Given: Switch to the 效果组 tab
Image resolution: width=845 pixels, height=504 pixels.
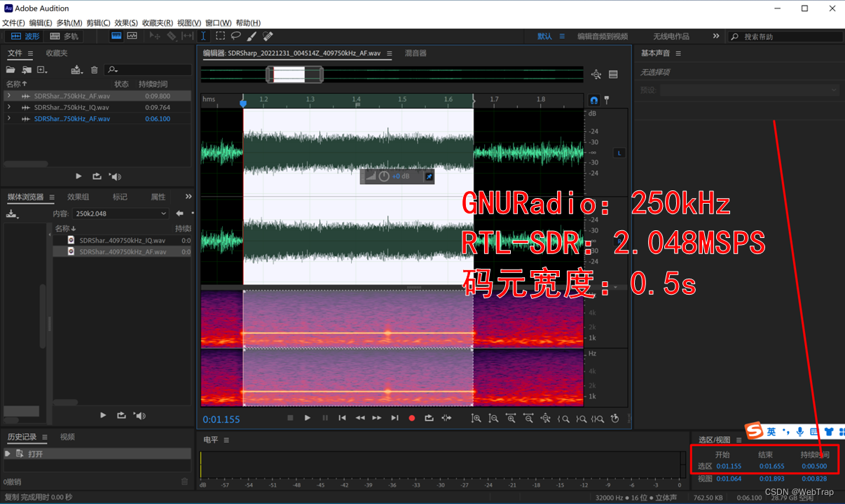Looking at the screenshot, I should tap(78, 197).
